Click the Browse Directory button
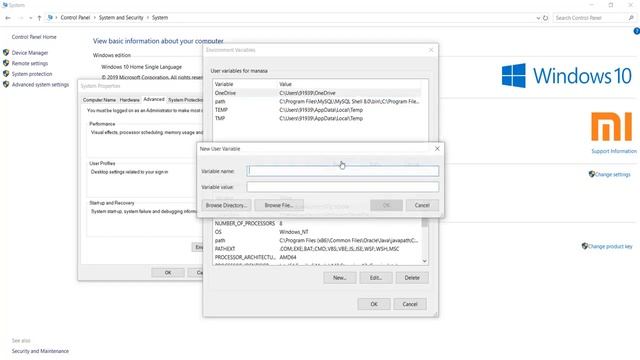This screenshot has height=360, width=640. (x=226, y=205)
